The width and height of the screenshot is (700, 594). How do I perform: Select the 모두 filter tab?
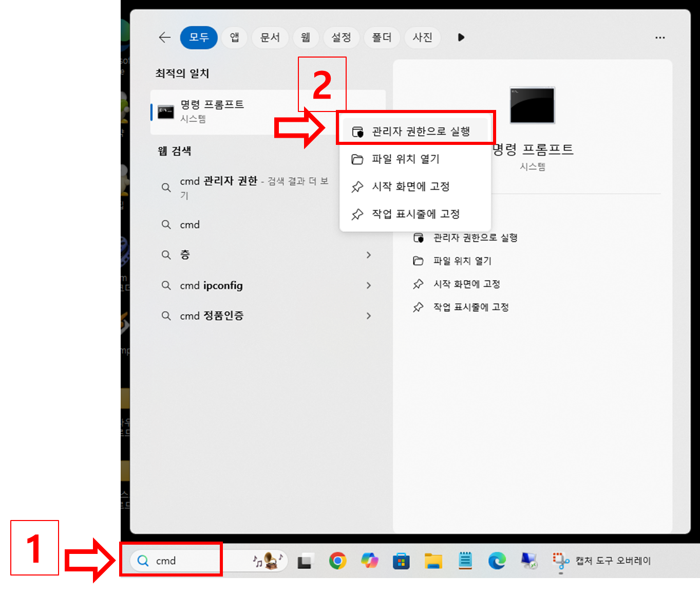199,38
